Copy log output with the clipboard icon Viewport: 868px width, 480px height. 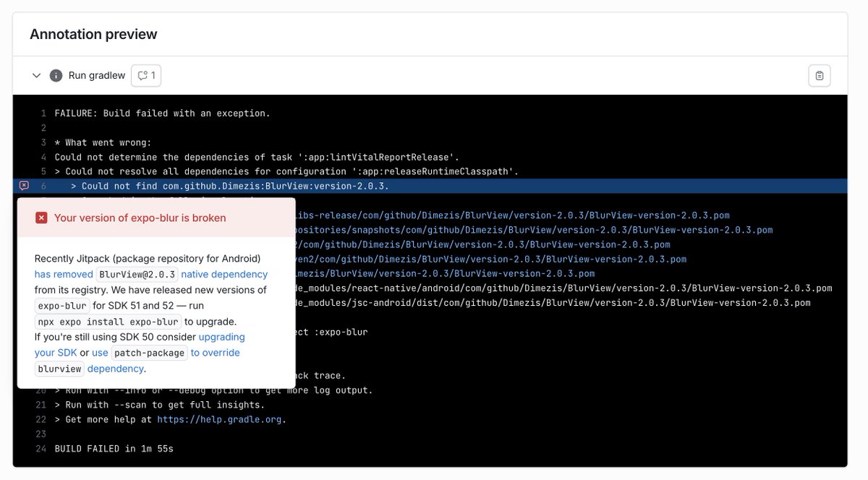pyautogui.click(x=819, y=76)
